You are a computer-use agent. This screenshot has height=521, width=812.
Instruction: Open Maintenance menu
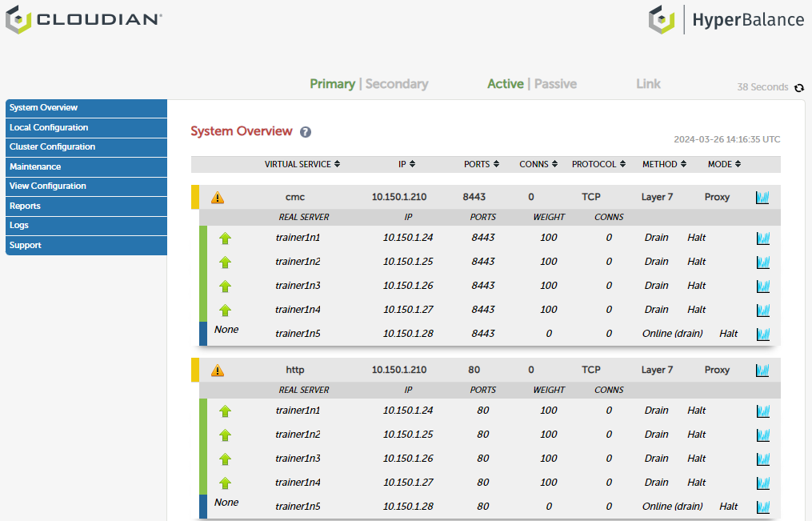[x=86, y=166]
